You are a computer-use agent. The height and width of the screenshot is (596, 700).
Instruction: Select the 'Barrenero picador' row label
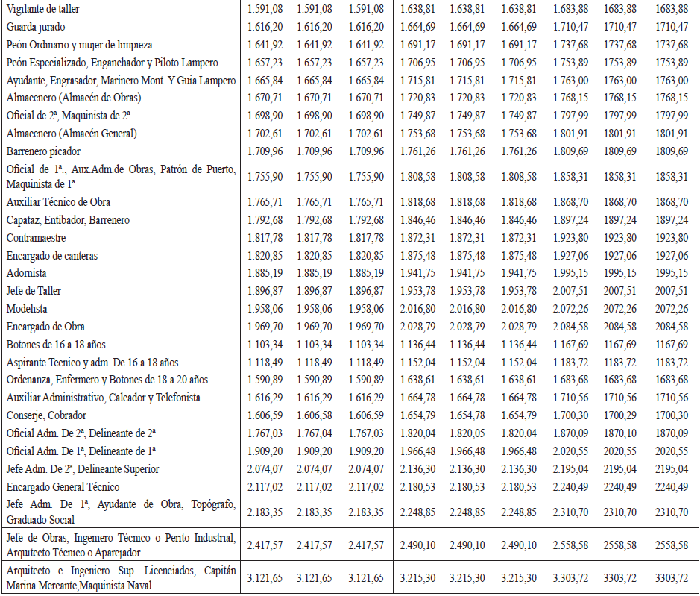point(43,151)
